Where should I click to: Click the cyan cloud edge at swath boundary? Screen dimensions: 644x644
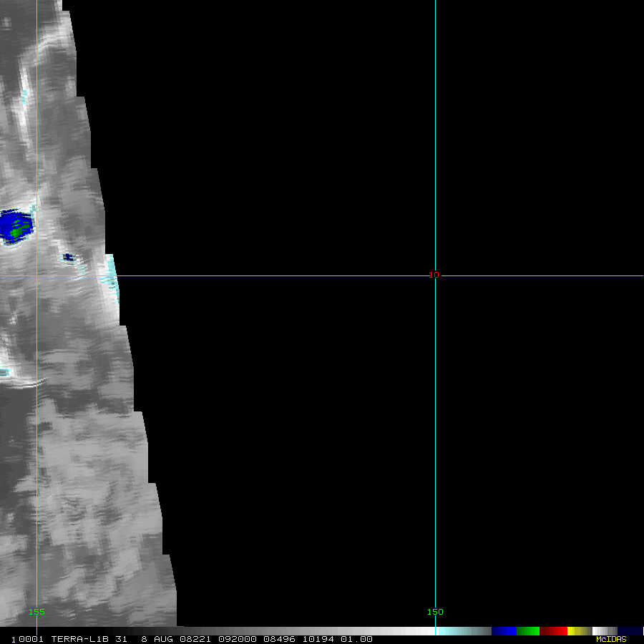point(111,270)
